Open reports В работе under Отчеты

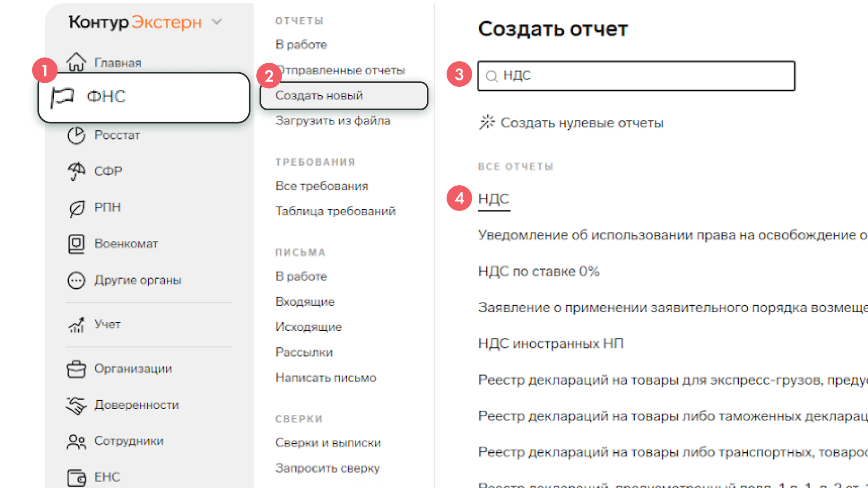click(x=301, y=45)
